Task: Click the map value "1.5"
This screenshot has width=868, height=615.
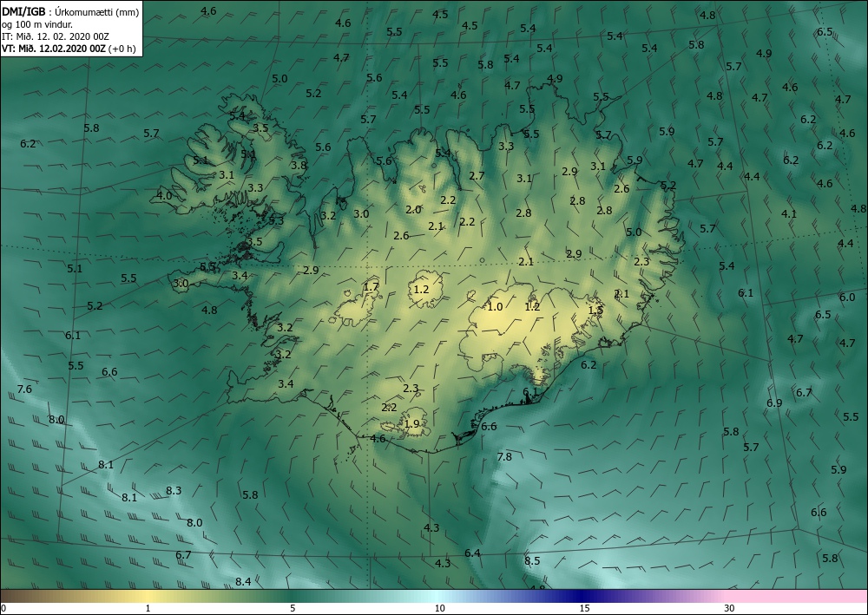Action: coord(595,311)
